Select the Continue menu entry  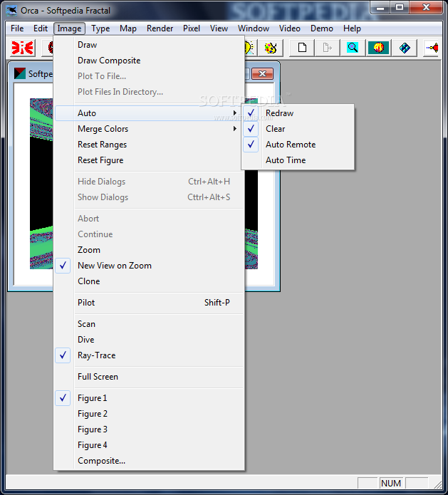pos(149,234)
